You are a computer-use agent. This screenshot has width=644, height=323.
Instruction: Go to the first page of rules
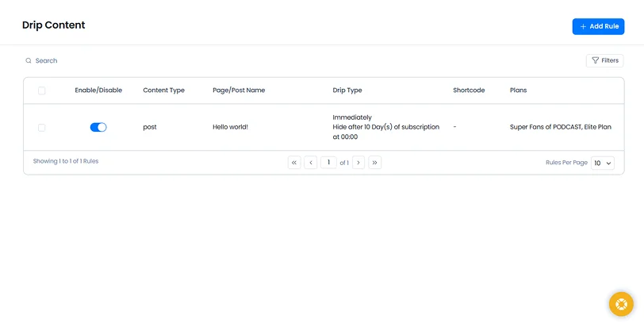[x=294, y=163]
